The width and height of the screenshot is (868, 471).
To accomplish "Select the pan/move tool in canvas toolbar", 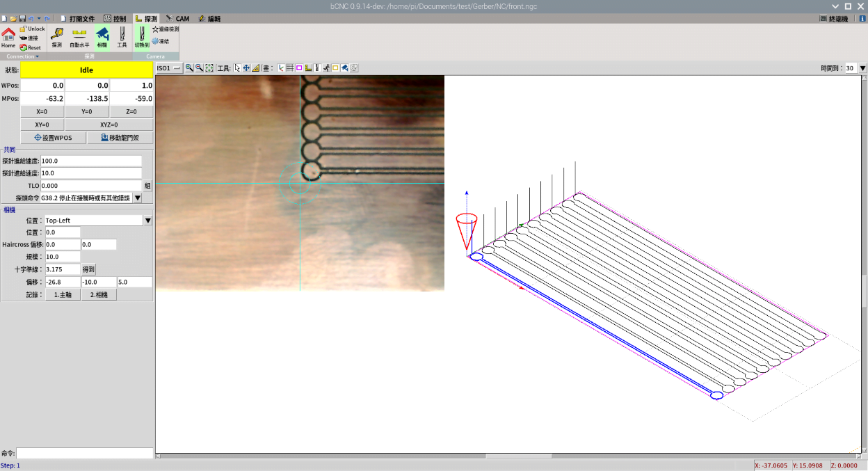I will pyautogui.click(x=246, y=68).
